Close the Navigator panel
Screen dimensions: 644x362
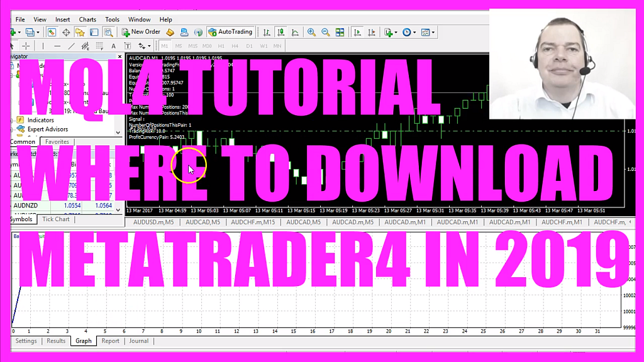point(119,57)
